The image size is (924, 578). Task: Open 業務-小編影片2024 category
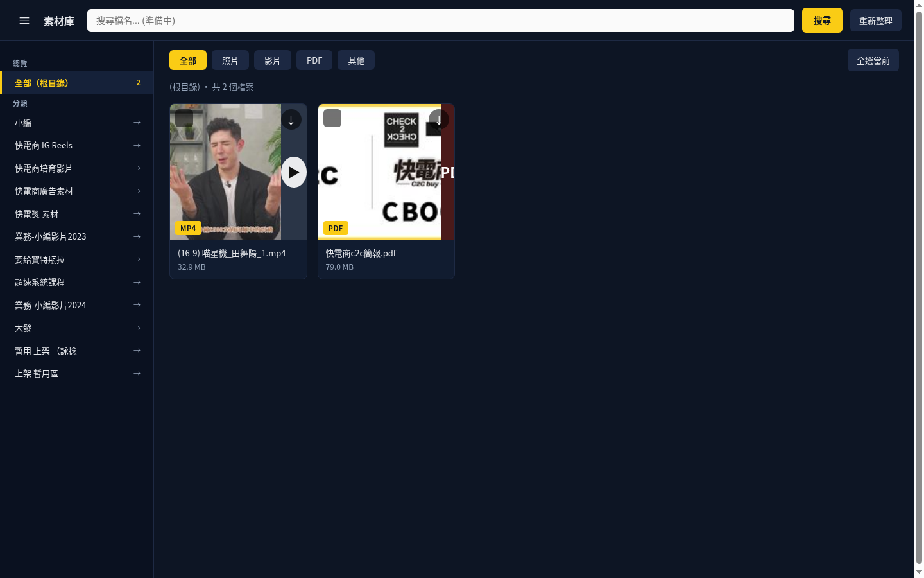pyautogui.click(x=77, y=305)
